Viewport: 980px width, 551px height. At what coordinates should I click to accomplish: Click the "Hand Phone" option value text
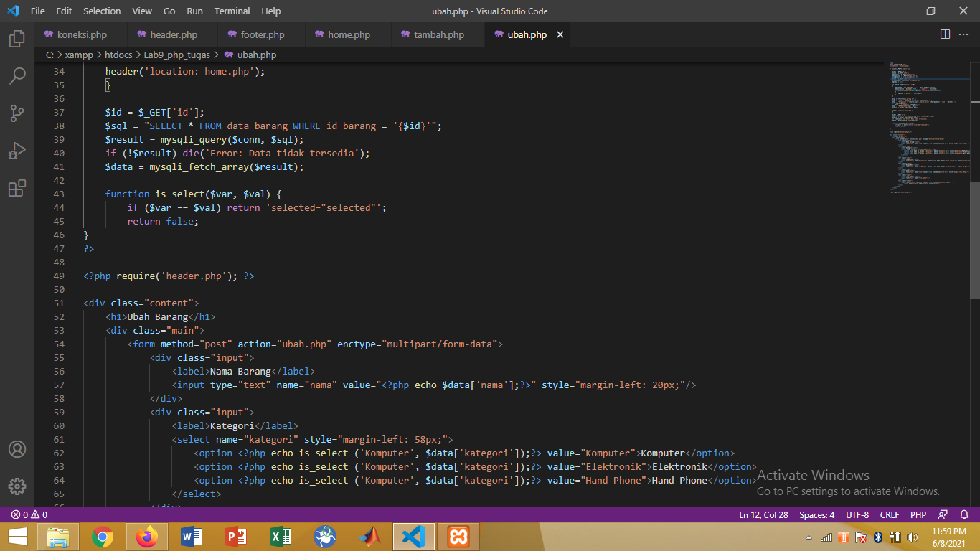point(613,480)
